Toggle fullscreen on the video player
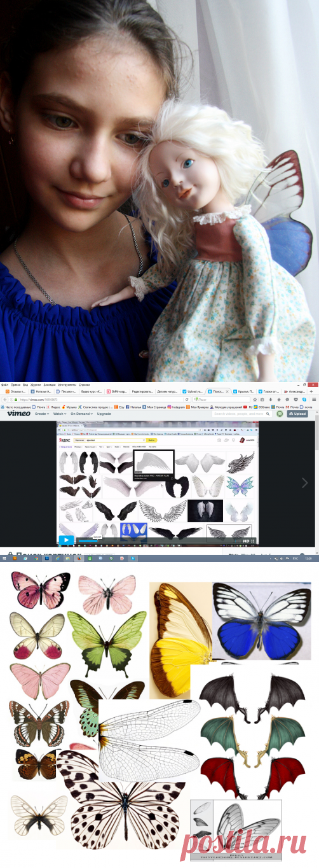Screen dimensions: 319x868 [254, 540]
